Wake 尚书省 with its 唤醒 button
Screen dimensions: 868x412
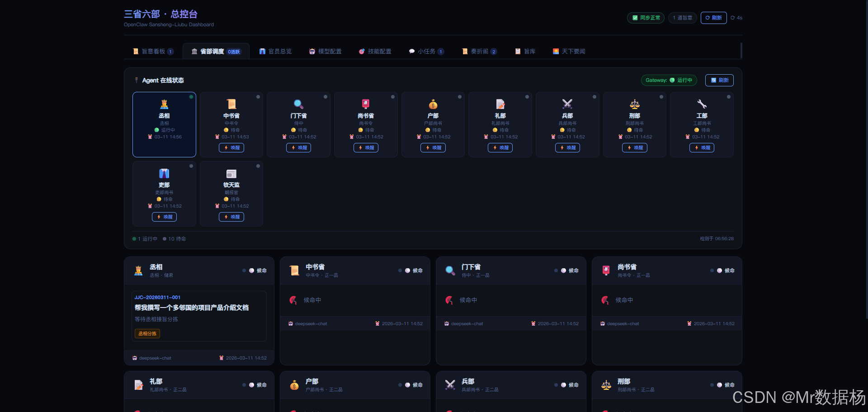coord(366,147)
